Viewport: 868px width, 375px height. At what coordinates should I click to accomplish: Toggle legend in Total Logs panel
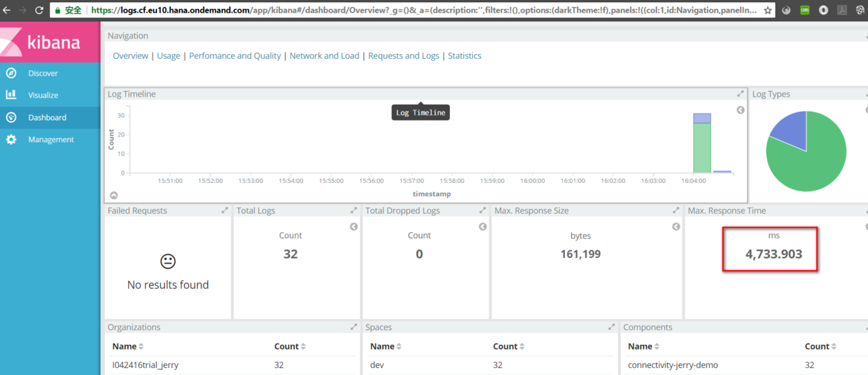click(x=354, y=226)
